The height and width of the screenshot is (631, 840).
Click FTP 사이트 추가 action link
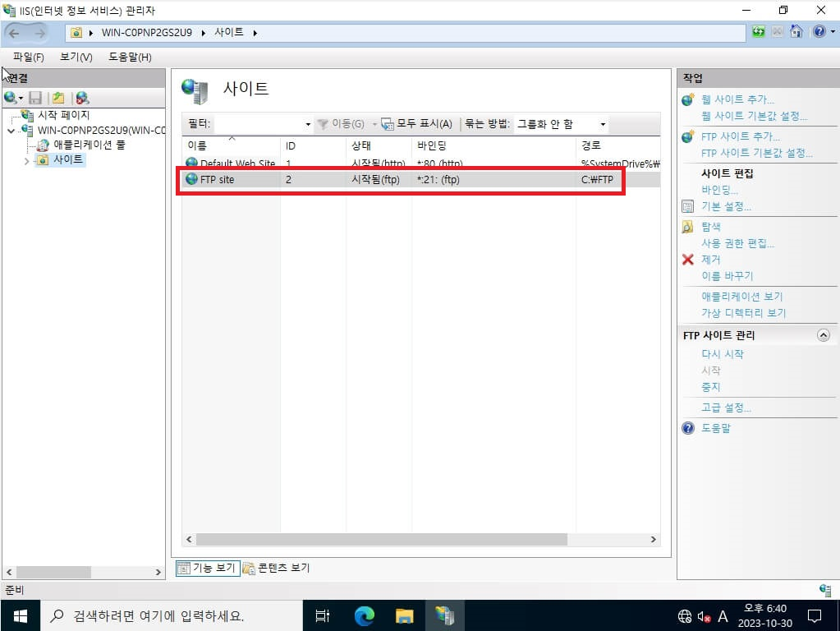[741, 136]
